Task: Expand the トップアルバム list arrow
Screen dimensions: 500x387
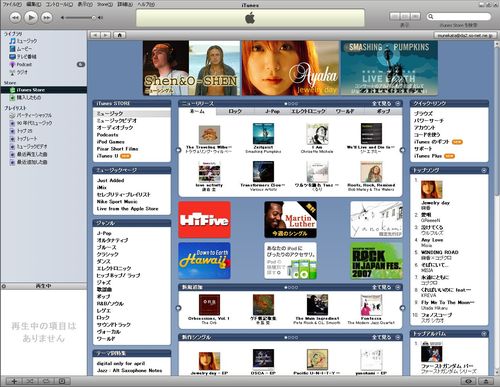Action: (484, 334)
